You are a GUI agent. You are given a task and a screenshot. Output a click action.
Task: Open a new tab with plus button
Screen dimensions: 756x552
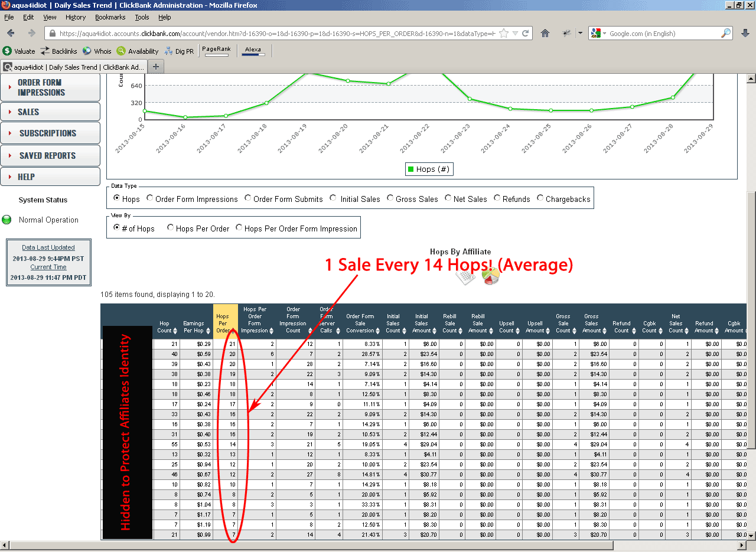pos(156,67)
